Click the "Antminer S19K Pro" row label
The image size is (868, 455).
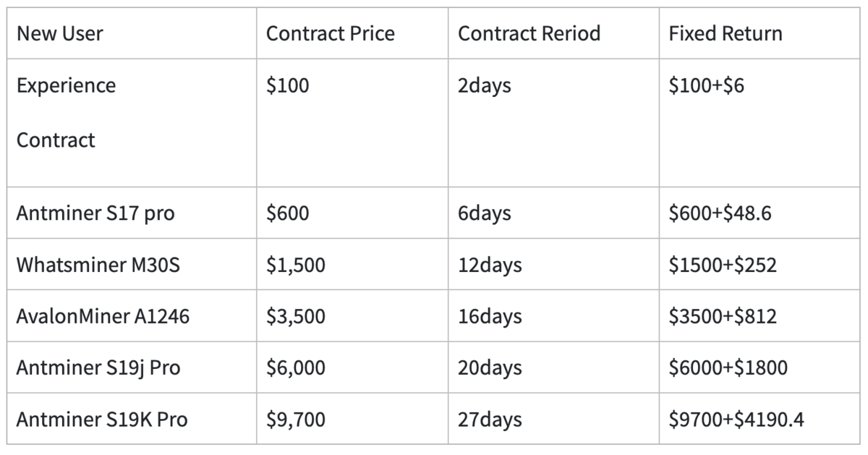pyautogui.click(x=102, y=419)
